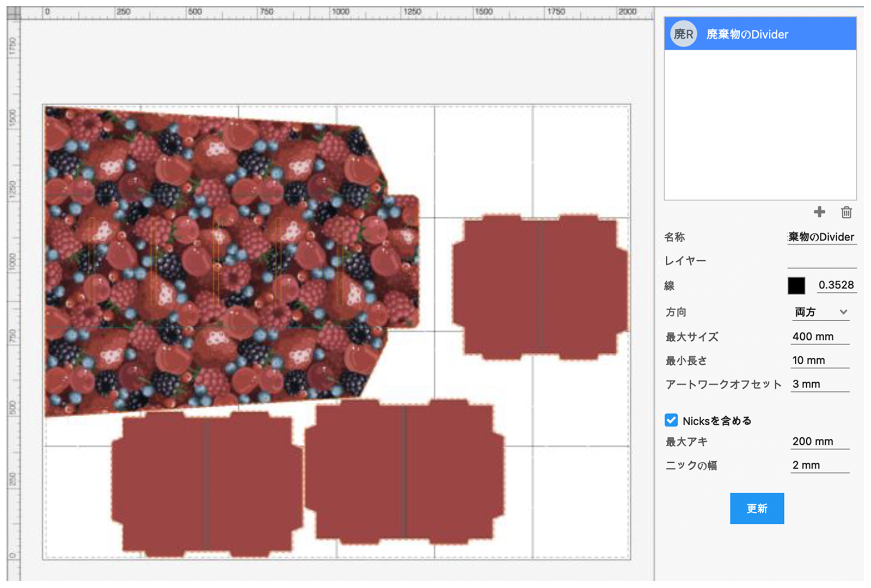Viewport: 871px width, 588px height.
Task: Select the 廃棄物のDivider list row
Action: coord(760,34)
